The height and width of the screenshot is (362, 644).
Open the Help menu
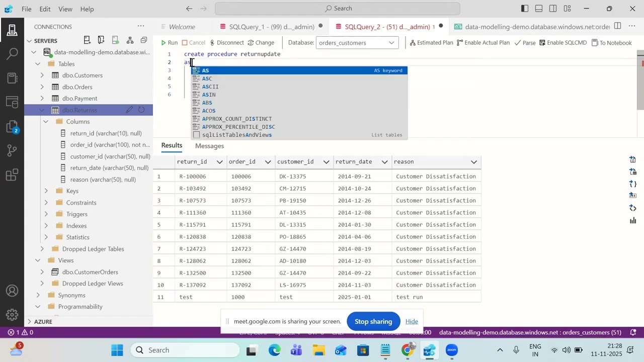[87, 9]
